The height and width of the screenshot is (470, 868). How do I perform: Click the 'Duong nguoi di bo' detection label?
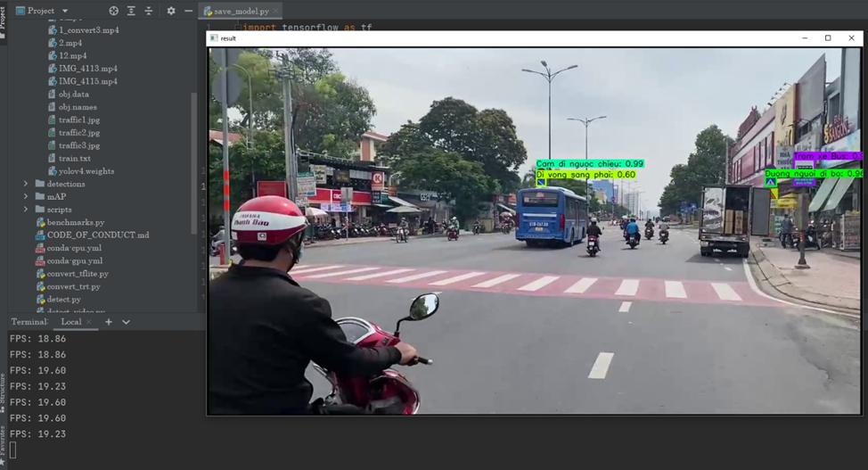pos(813,174)
